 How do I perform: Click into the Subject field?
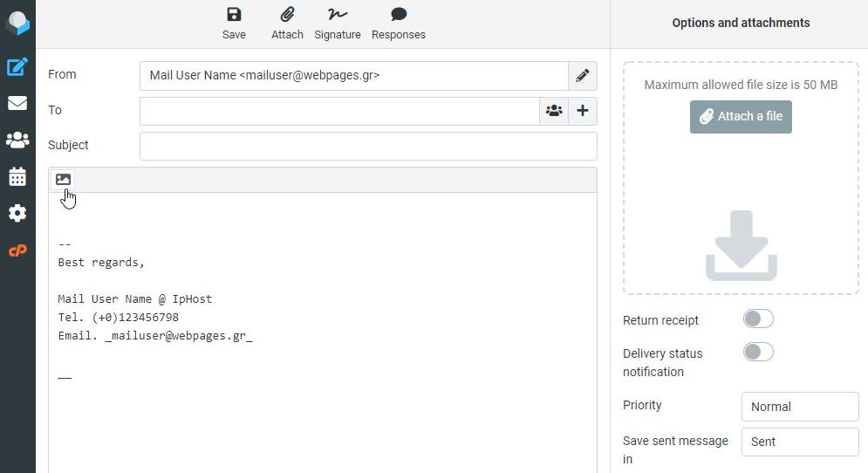click(x=368, y=146)
